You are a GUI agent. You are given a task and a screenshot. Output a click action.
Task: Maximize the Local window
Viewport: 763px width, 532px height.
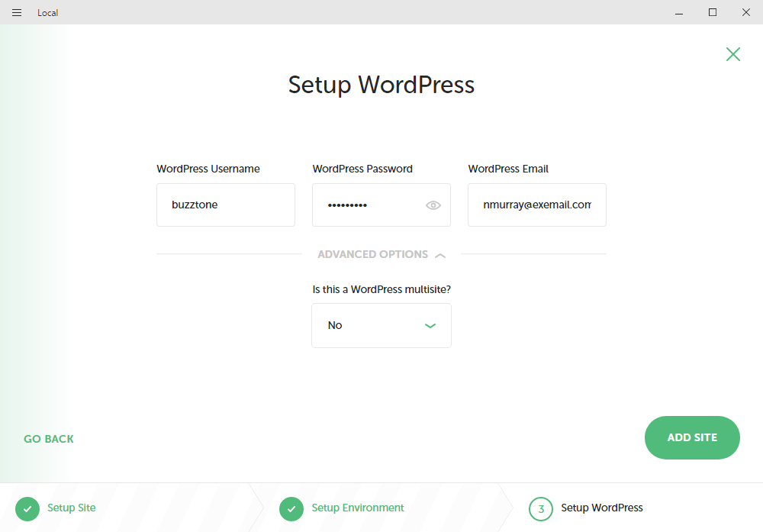[713, 12]
